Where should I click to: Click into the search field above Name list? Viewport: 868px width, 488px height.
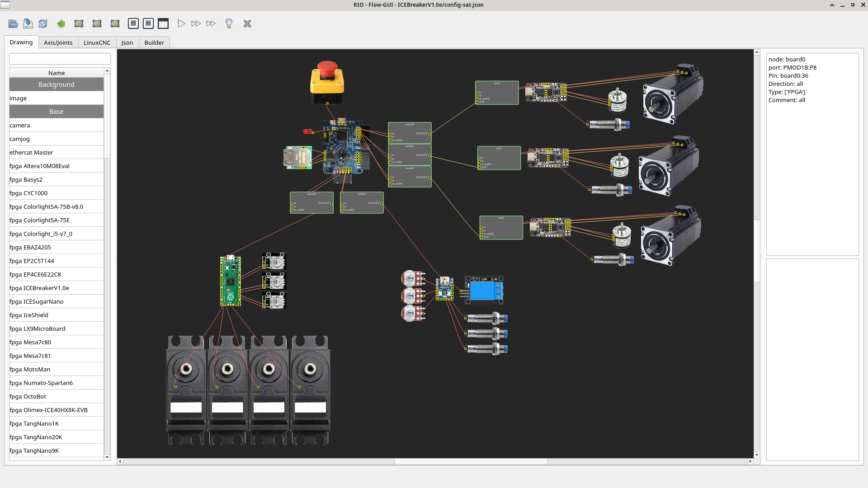pos(60,59)
